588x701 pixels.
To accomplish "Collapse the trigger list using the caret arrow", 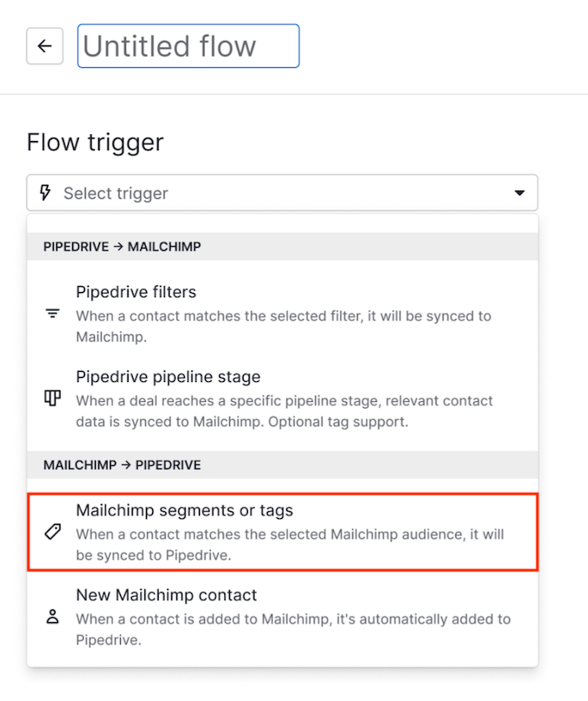I will (x=518, y=194).
